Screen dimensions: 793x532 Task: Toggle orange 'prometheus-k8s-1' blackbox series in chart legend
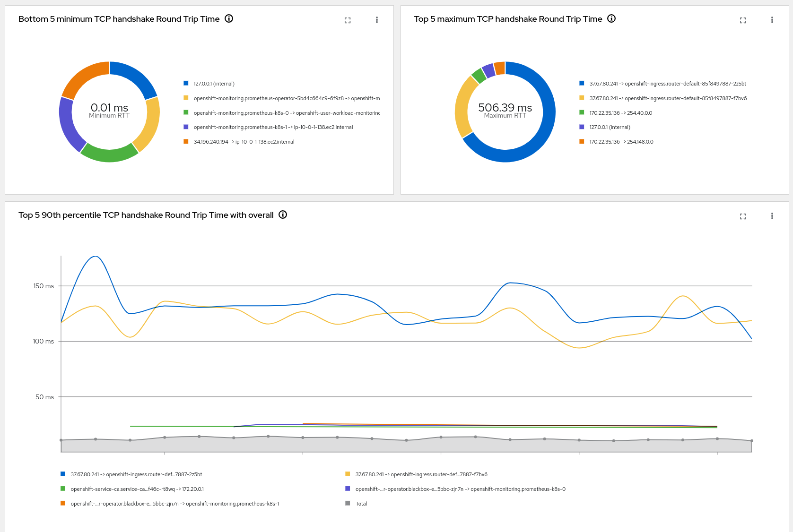coord(63,503)
